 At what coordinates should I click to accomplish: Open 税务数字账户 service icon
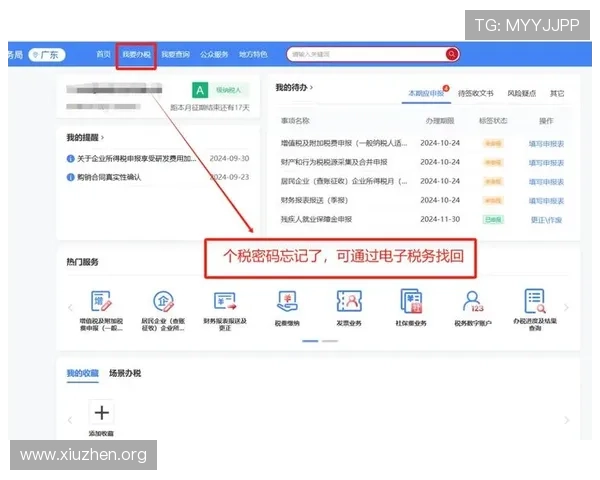pos(473,302)
